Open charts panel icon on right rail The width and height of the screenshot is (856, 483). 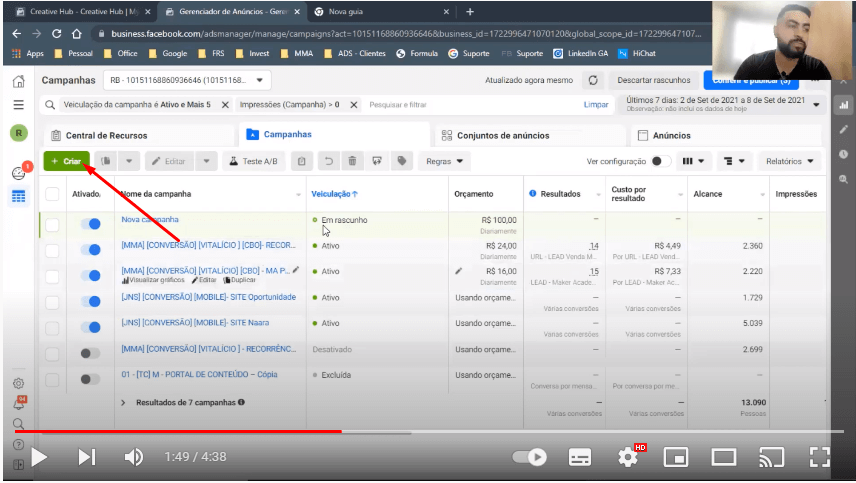pos(844,105)
